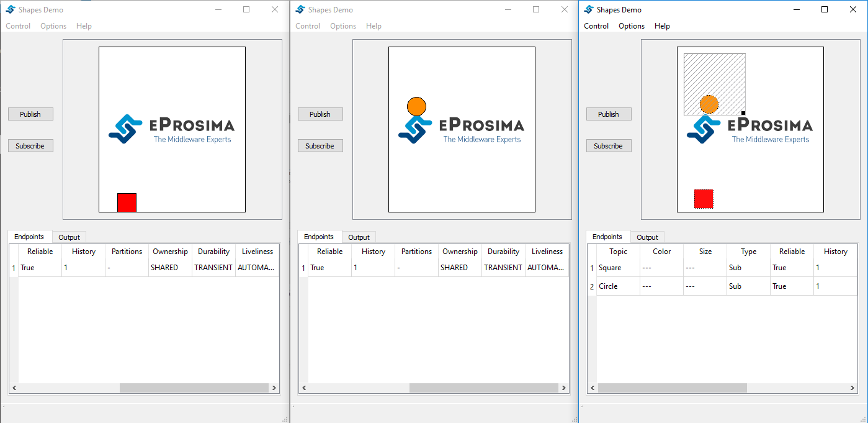The image size is (868, 423).
Task: Open Control menu in left window
Action: [18, 26]
